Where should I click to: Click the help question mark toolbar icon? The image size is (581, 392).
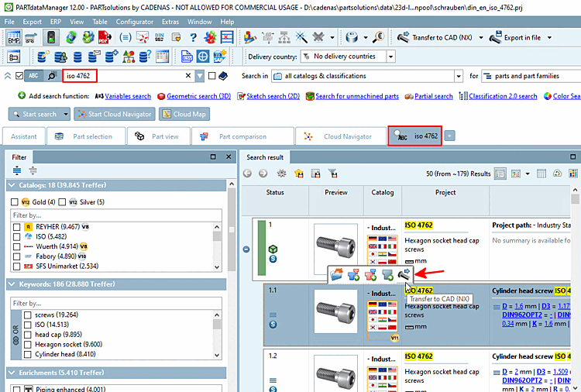tap(191, 37)
